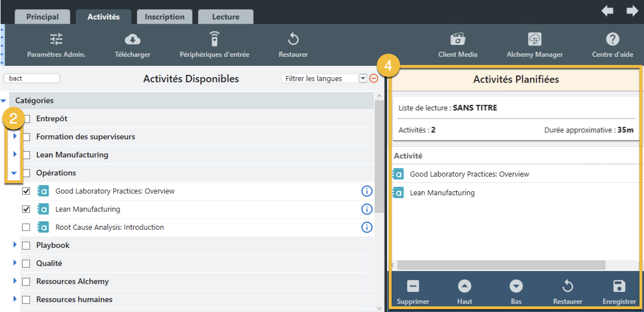
Task: Open Centre d'aide help icon
Action: point(613,39)
